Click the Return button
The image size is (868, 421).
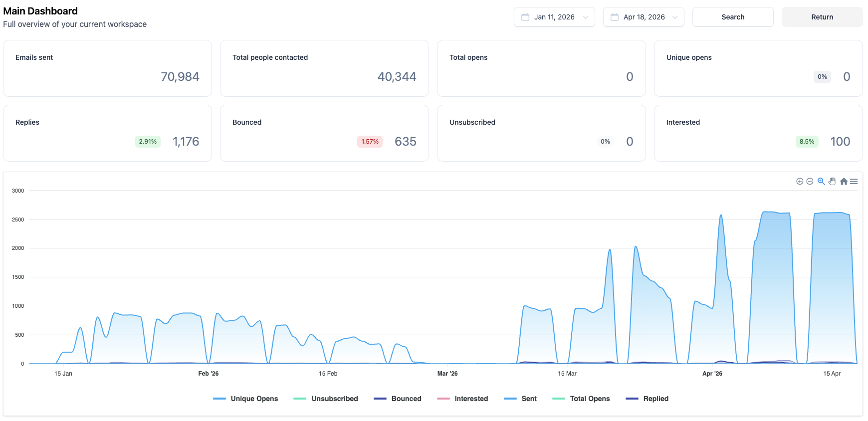pos(822,17)
